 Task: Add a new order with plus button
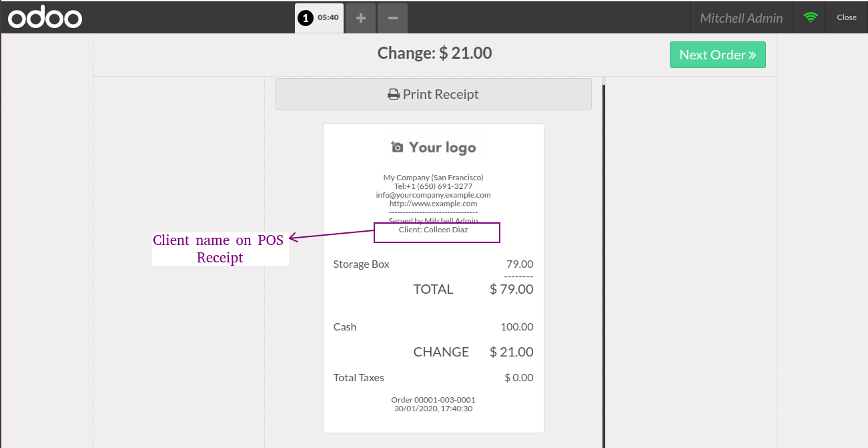click(361, 18)
